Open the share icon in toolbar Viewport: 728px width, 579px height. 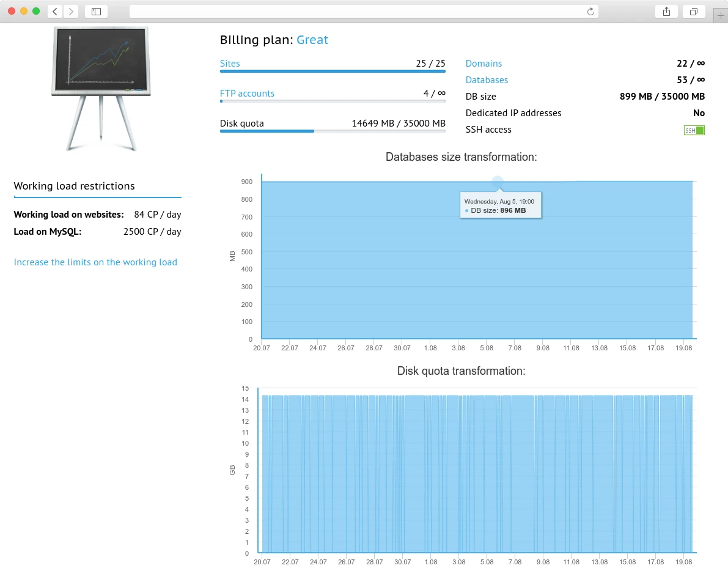click(666, 12)
